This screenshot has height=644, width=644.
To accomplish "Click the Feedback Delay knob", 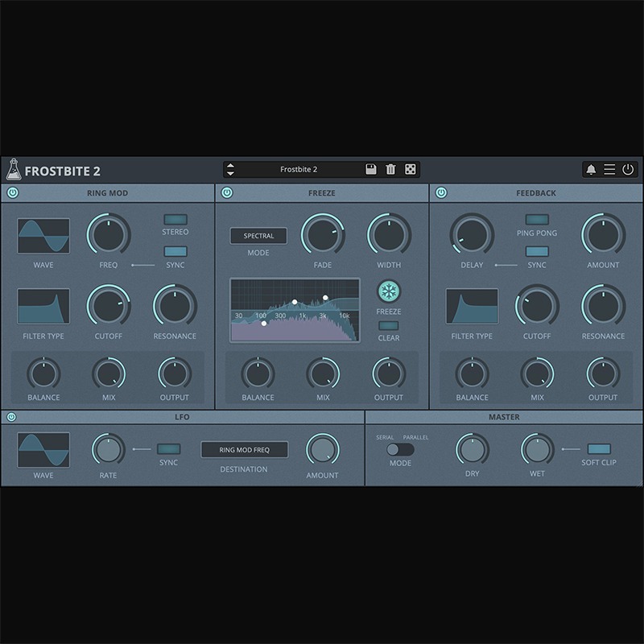I will click(x=472, y=234).
